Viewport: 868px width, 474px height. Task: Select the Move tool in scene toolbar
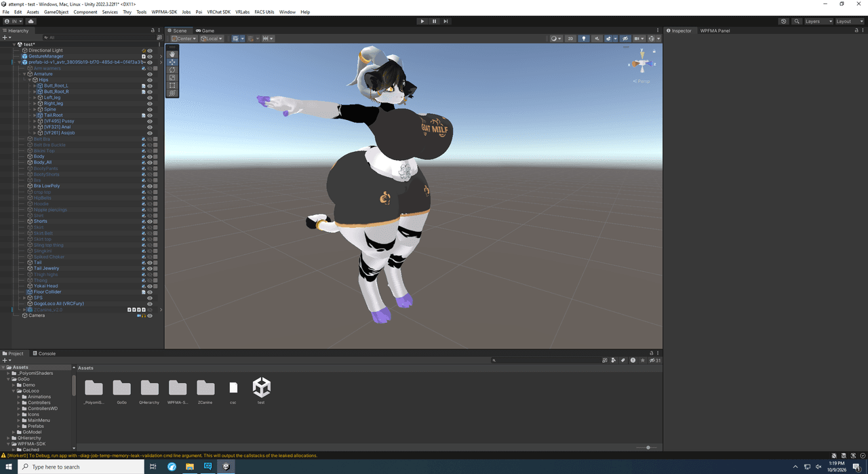(x=172, y=62)
